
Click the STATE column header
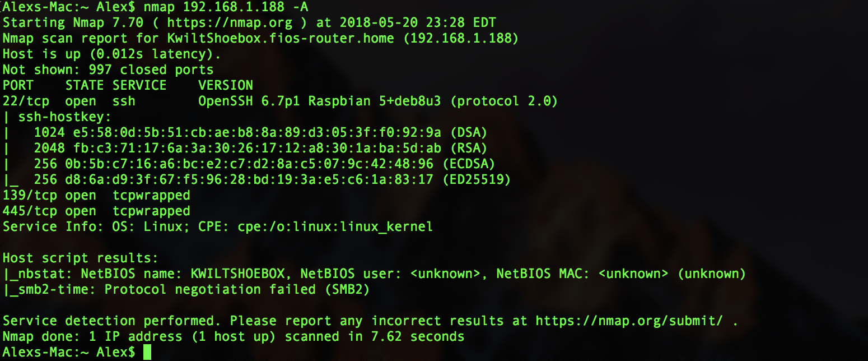[x=85, y=86]
